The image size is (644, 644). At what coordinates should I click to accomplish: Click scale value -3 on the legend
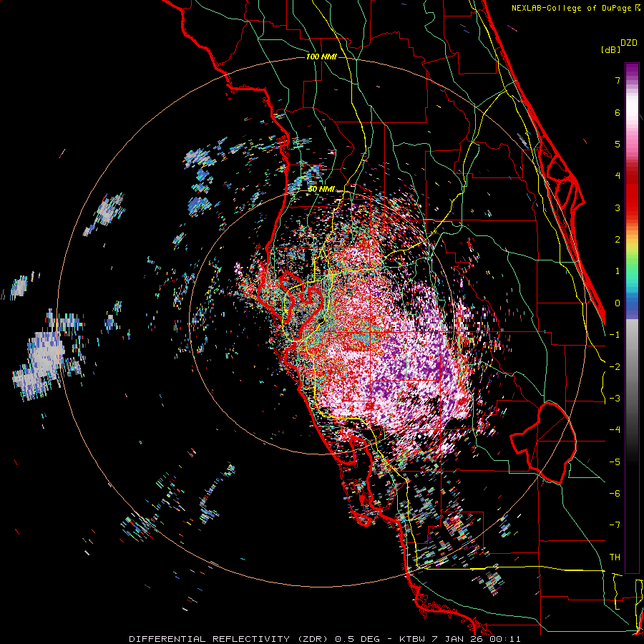(615, 398)
